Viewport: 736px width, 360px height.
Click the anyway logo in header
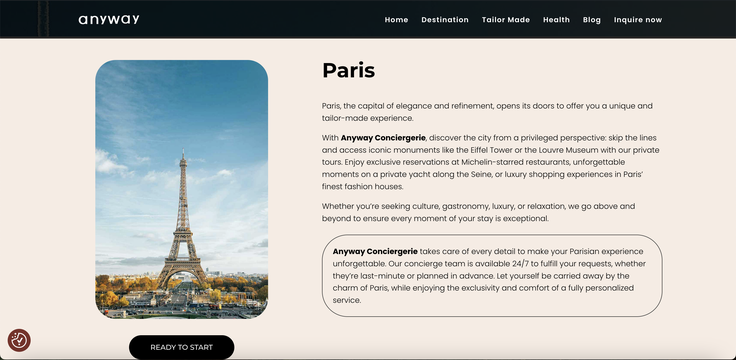click(109, 20)
